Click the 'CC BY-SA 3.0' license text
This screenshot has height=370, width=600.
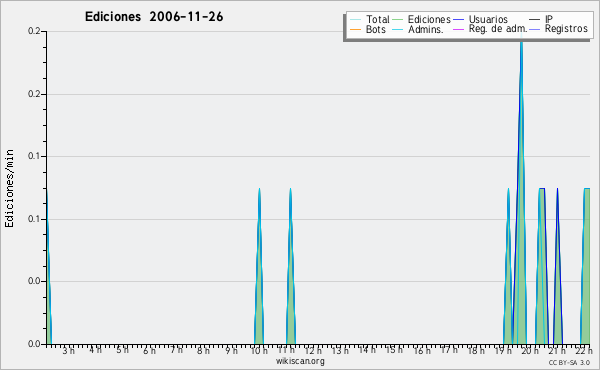tap(569, 362)
